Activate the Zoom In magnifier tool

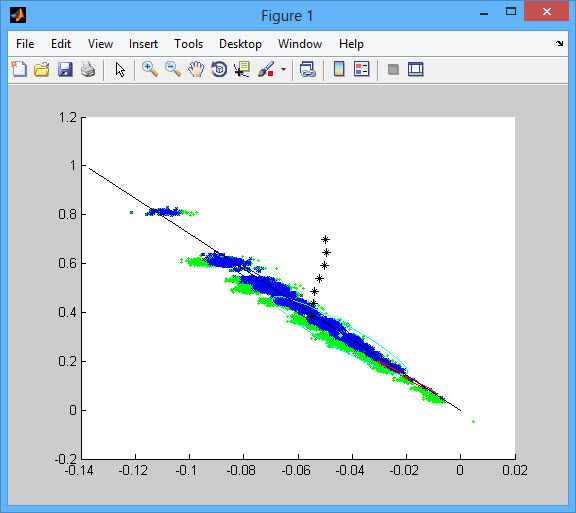(x=150, y=69)
